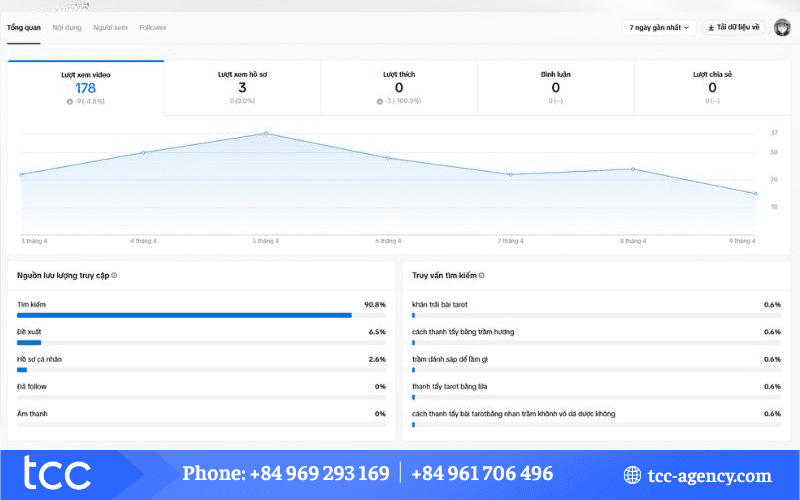Select the Bình luận metric card
Image resolution: width=800 pixels, height=500 pixels.
555,88
